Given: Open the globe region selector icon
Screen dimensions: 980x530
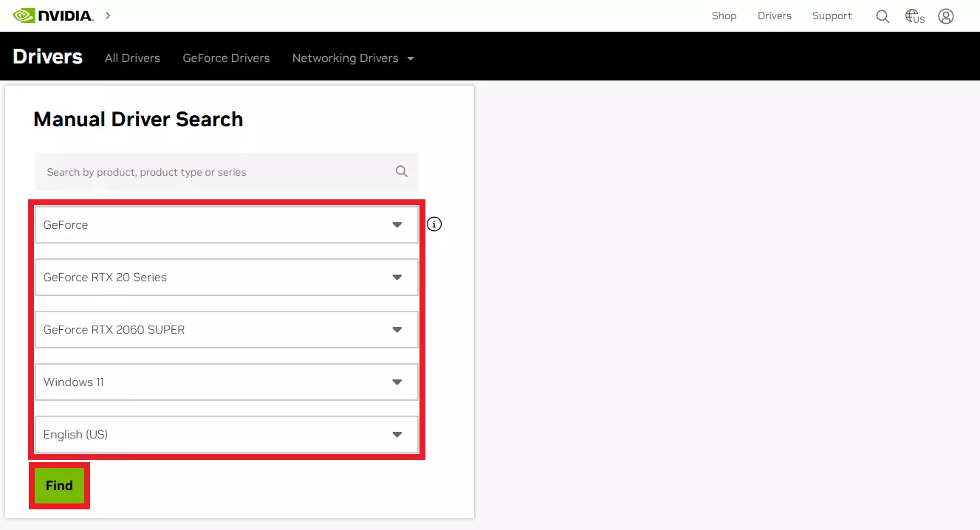Looking at the screenshot, I should pyautogui.click(x=914, y=16).
